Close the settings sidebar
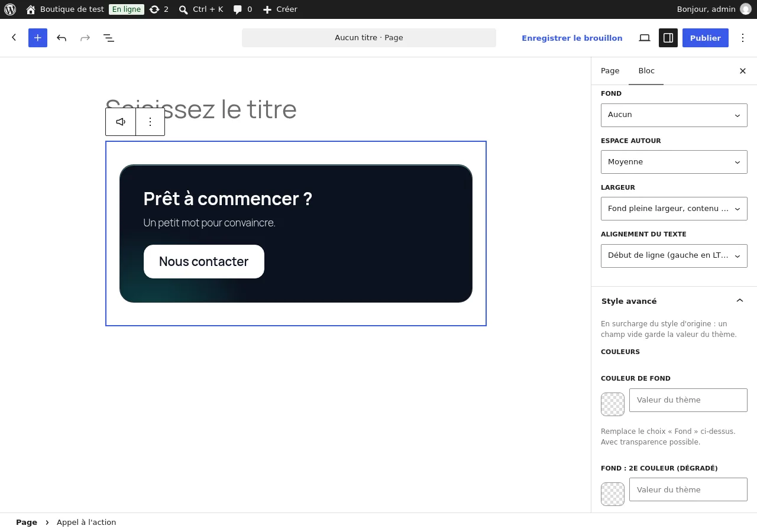The image size is (757, 532). click(x=743, y=71)
